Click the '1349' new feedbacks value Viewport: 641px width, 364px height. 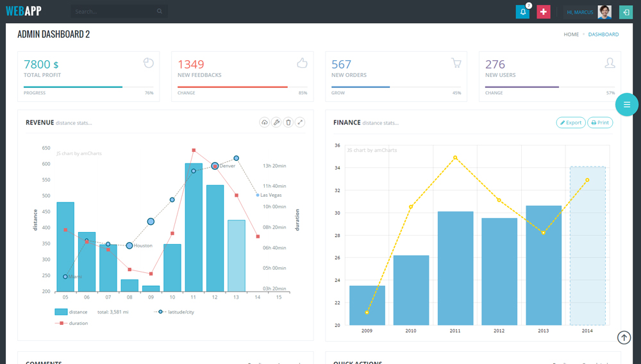coord(190,64)
